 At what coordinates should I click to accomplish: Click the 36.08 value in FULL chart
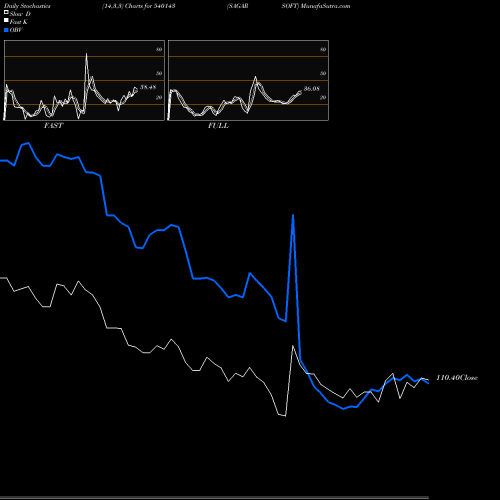311,89
